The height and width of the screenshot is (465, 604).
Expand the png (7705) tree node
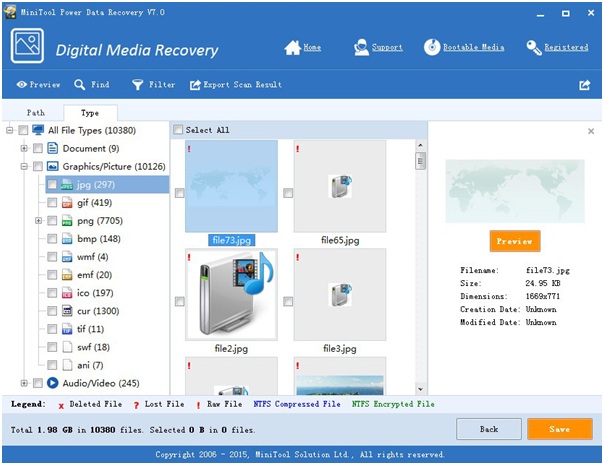[39, 221]
